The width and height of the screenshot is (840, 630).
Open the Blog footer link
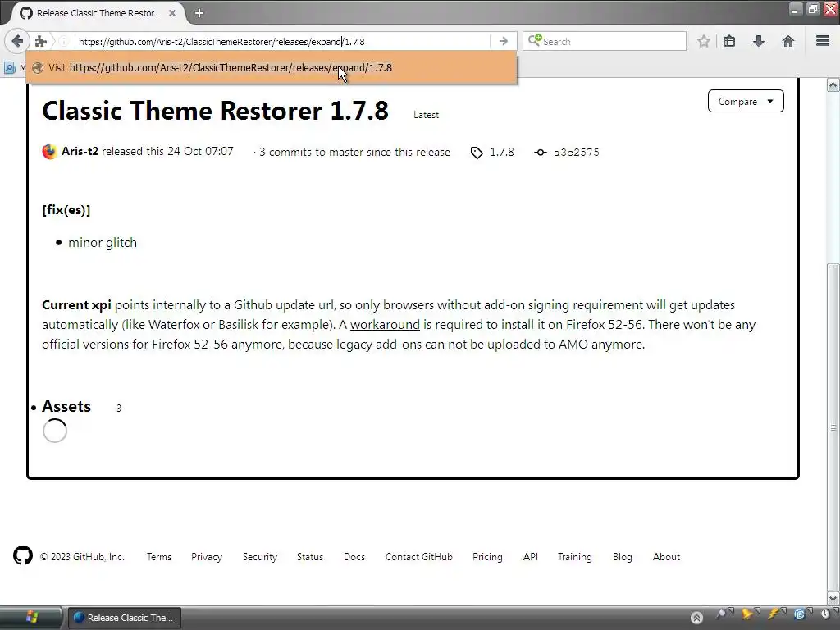623,557
